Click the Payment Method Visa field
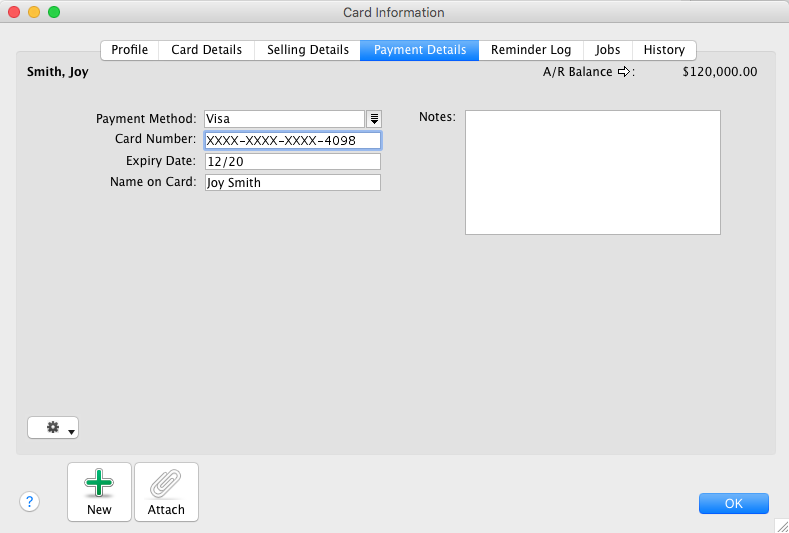Image resolution: width=789 pixels, height=533 pixels. 284,119
